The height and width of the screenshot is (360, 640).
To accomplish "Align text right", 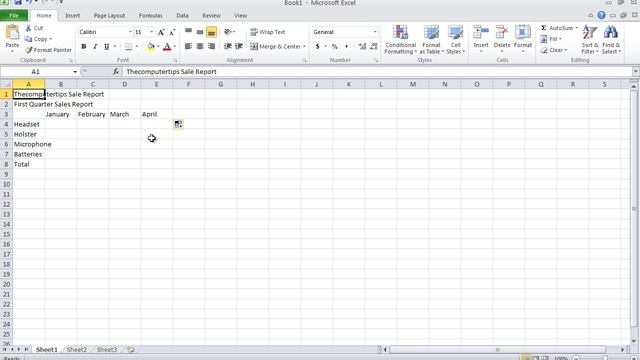I will 211,47.
